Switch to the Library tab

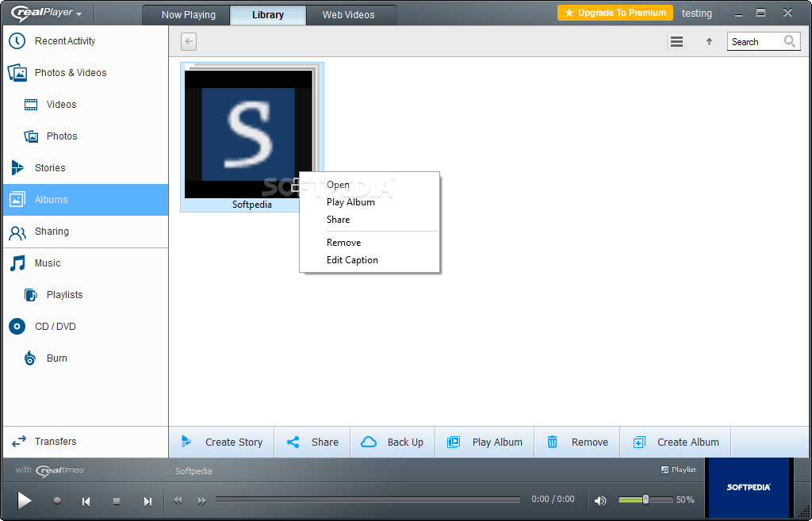click(x=268, y=14)
